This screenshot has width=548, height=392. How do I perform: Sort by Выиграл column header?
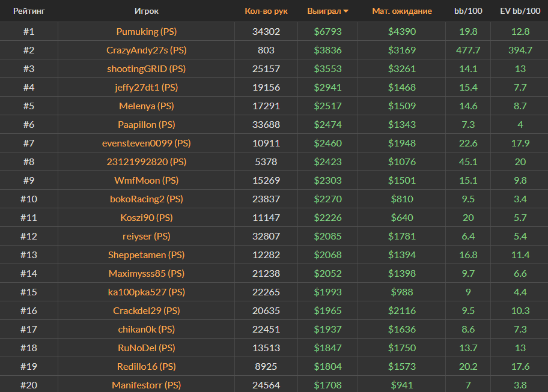tap(324, 11)
